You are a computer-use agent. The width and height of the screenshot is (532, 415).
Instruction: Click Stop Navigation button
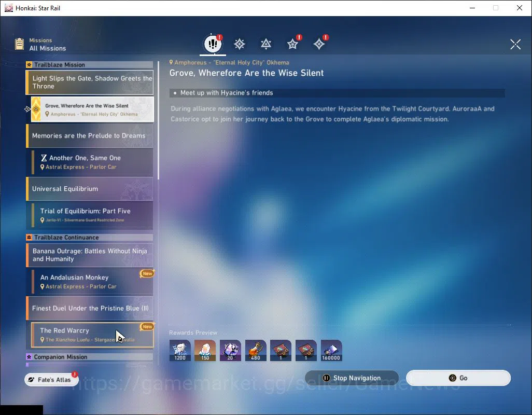tap(352, 378)
